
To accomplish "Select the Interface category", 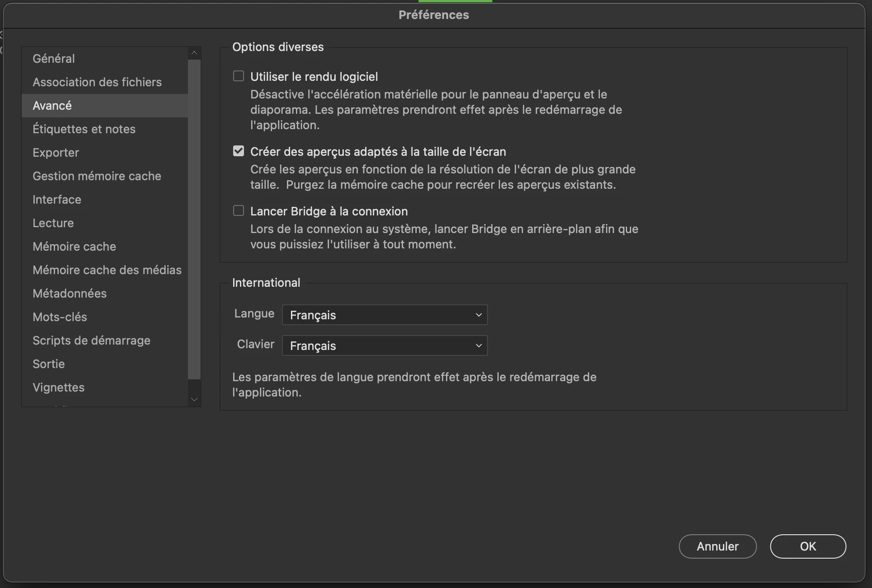I will tap(57, 200).
